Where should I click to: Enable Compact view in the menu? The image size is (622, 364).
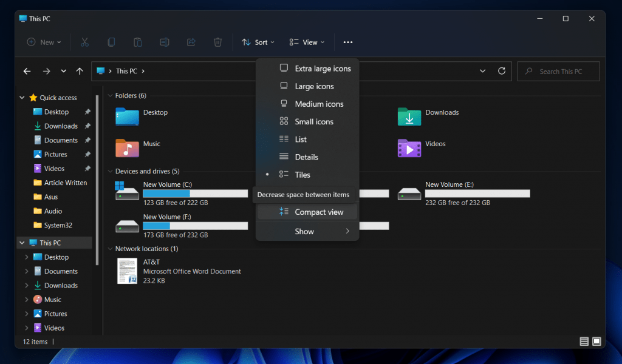coord(318,212)
